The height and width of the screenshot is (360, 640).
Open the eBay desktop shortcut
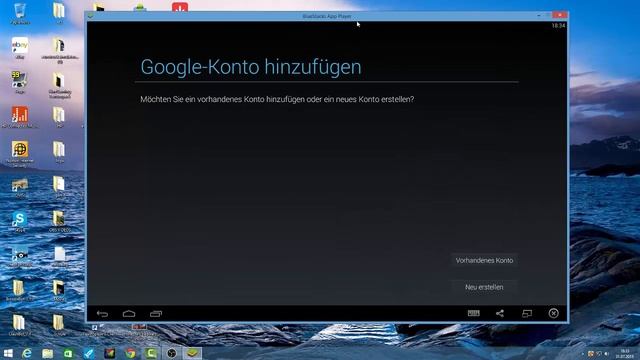(20, 48)
